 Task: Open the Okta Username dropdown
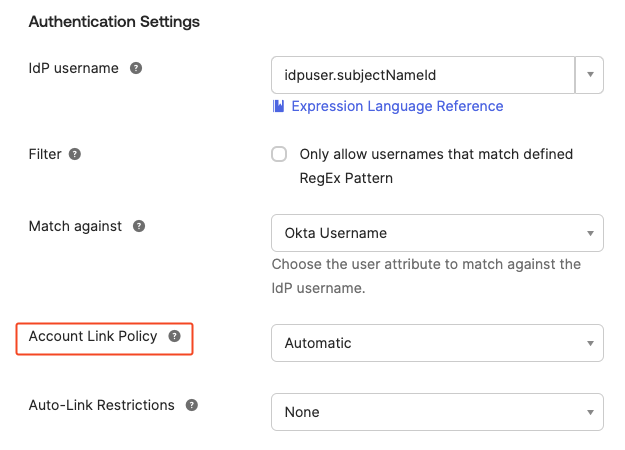click(437, 233)
